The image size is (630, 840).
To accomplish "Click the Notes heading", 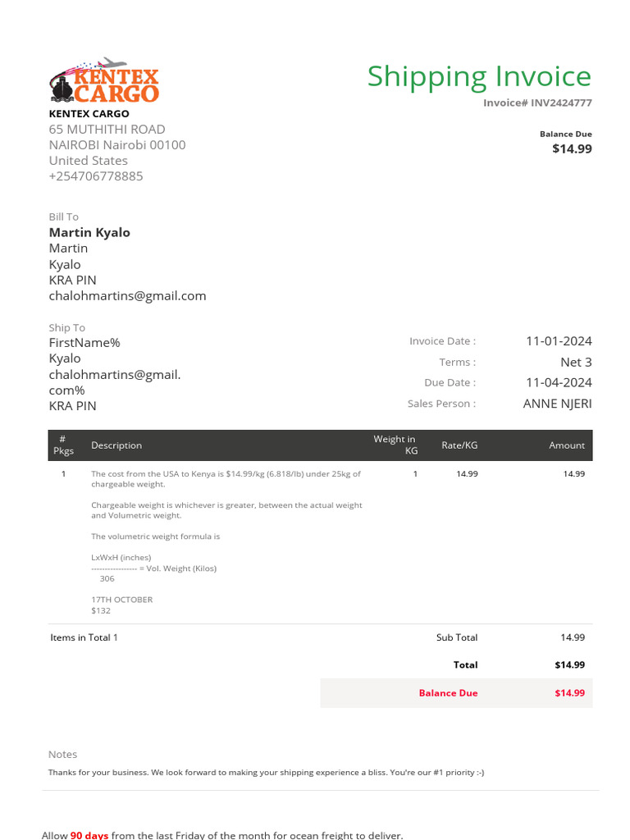I will tap(63, 754).
